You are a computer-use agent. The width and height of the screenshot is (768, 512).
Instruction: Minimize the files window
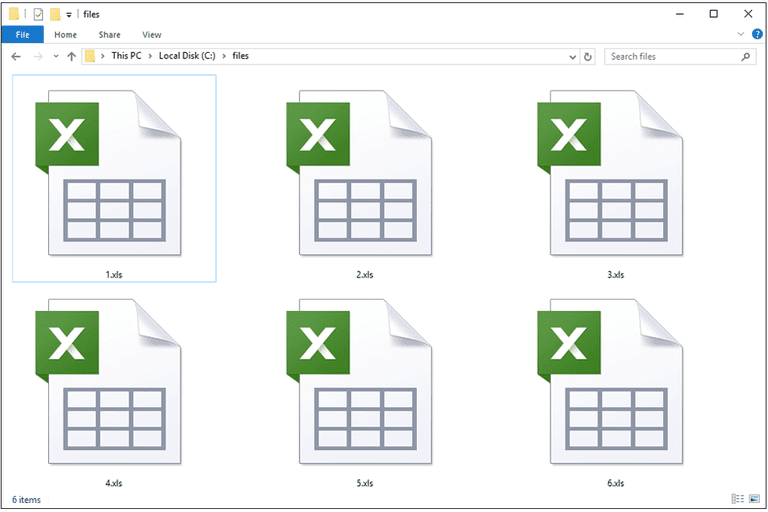click(680, 14)
